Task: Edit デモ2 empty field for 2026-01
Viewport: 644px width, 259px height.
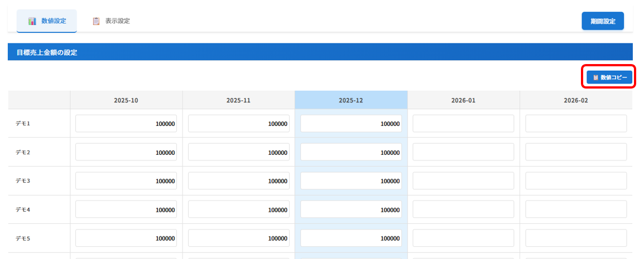Action: pos(463,152)
